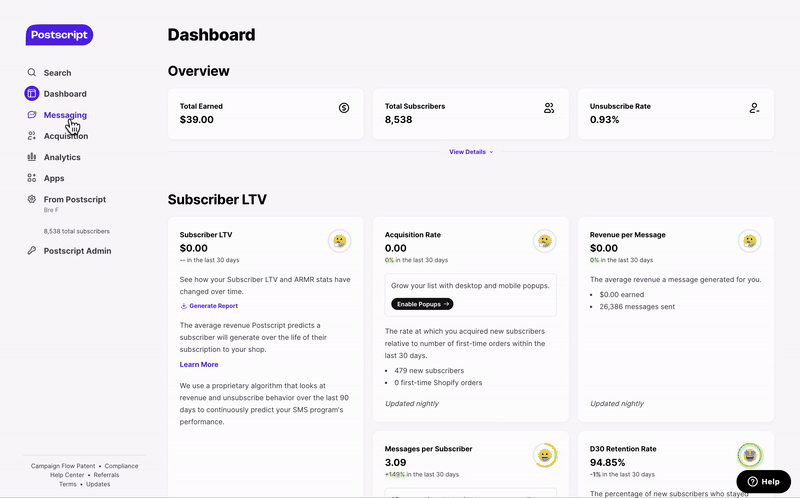This screenshot has width=800, height=498.
Task: Click the Compliance footer link
Action: pyautogui.click(x=122, y=466)
